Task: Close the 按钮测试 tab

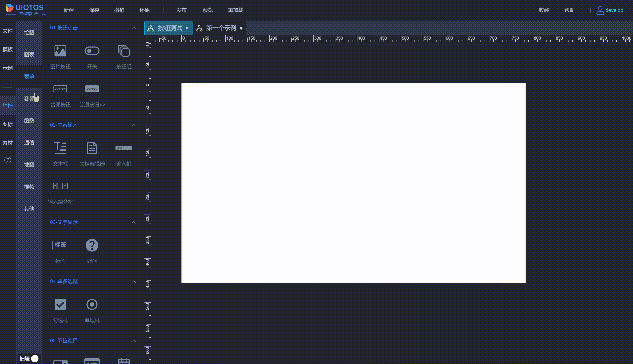Action: tap(187, 28)
